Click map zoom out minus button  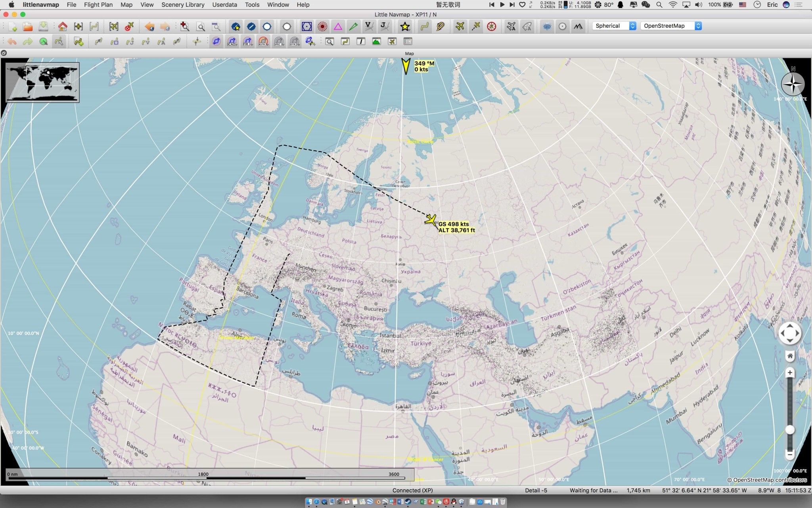point(790,454)
